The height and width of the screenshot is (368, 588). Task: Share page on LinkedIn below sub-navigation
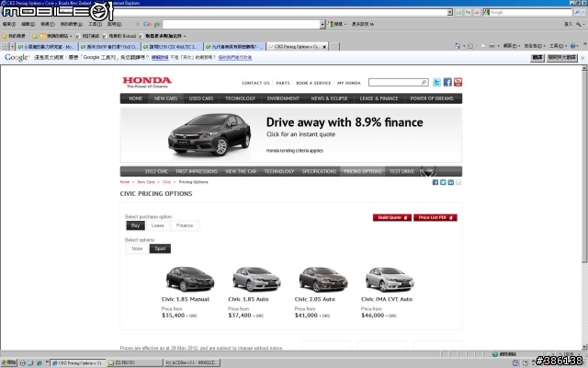pyautogui.click(x=450, y=182)
